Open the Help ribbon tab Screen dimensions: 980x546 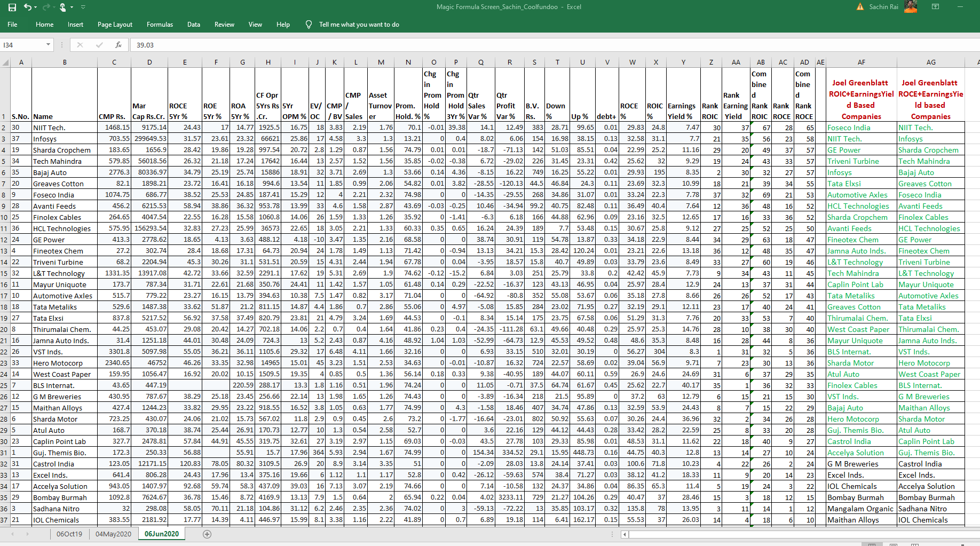(283, 25)
